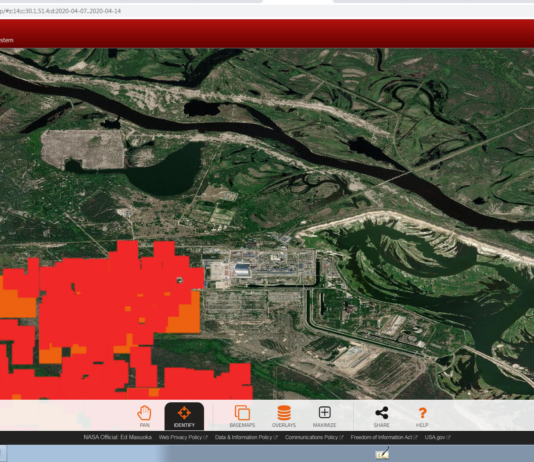
Task: Open the Overlays layer stack
Action: [284, 416]
